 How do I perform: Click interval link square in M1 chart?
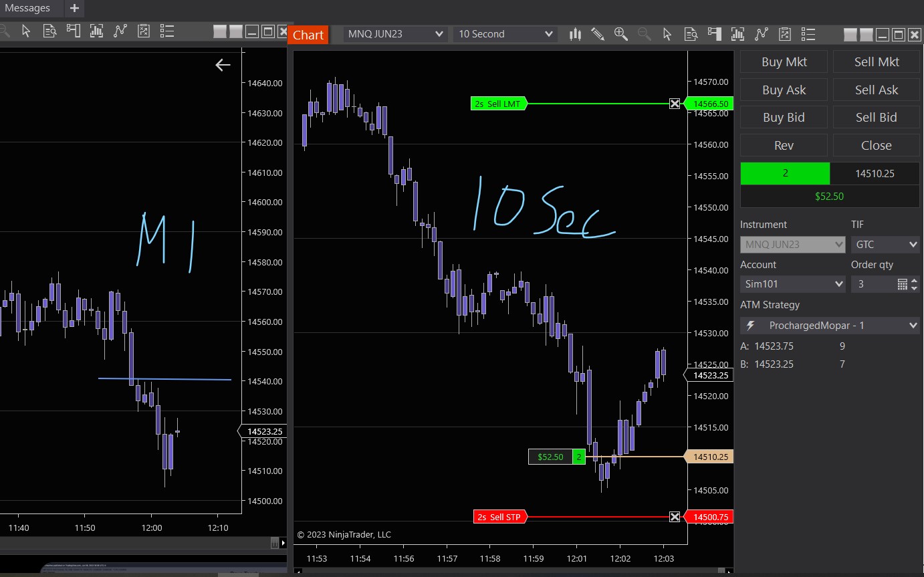(x=236, y=31)
